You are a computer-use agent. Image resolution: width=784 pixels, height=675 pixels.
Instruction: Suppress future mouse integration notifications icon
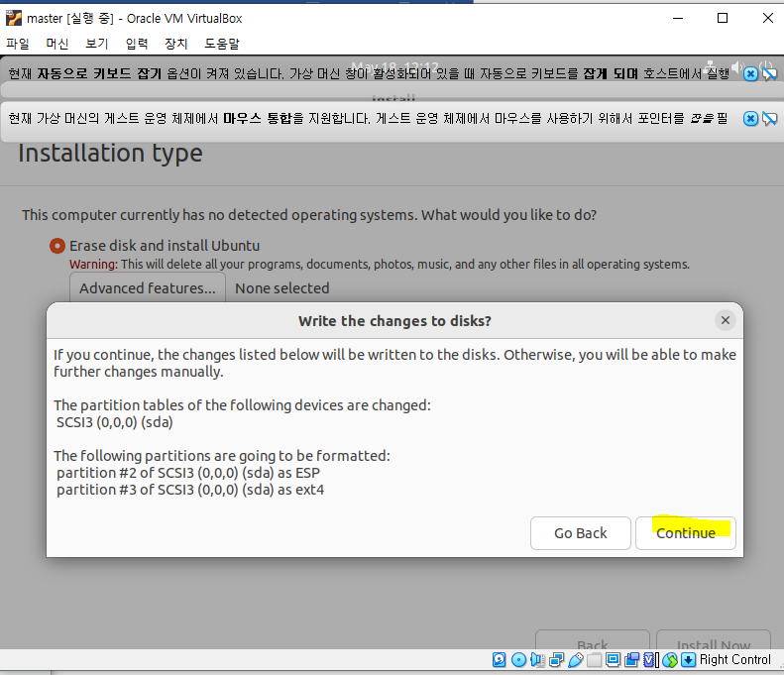770,119
